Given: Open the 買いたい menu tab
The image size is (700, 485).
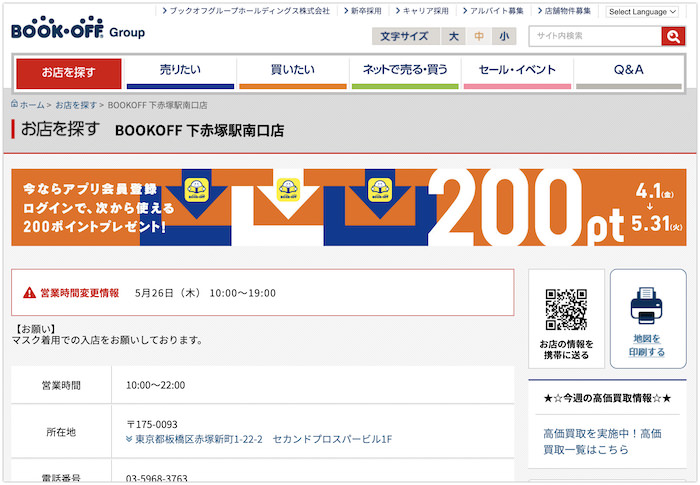Looking at the screenshot, I should pyautogui.click(x=293, y=73).
